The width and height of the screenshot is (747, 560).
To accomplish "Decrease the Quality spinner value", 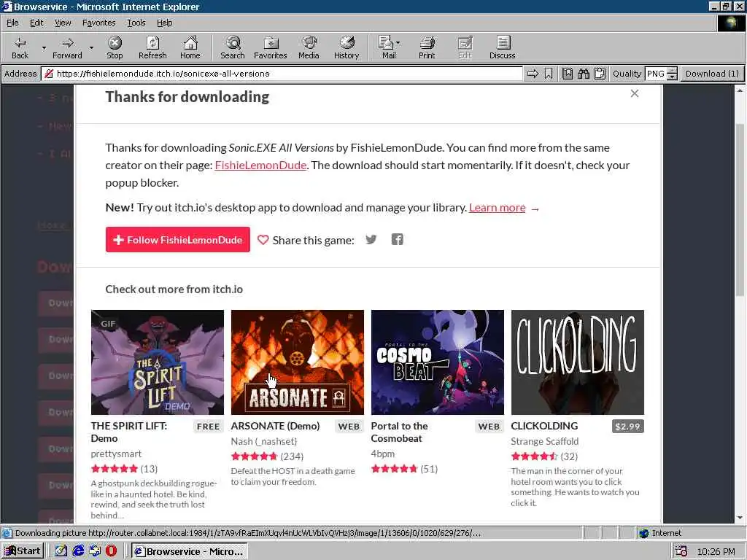I will pos(672,77).
